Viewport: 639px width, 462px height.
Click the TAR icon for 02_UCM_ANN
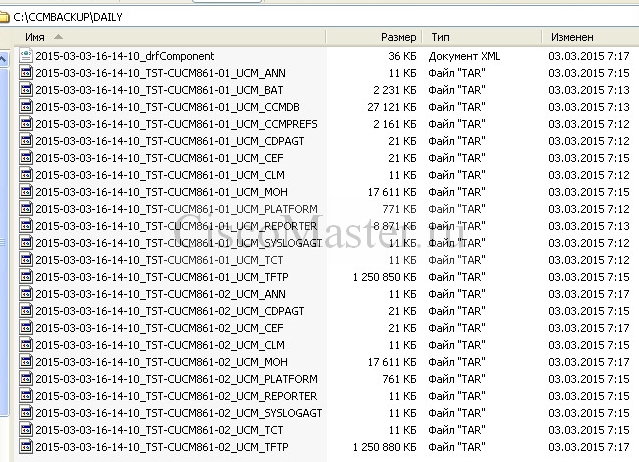click(x=26, y=294)
